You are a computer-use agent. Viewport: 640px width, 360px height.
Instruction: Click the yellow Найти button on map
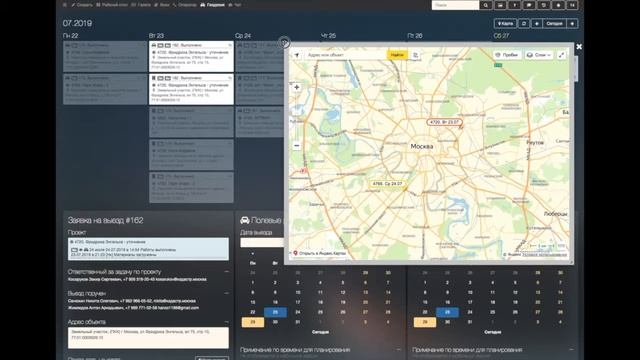(397, 55)
